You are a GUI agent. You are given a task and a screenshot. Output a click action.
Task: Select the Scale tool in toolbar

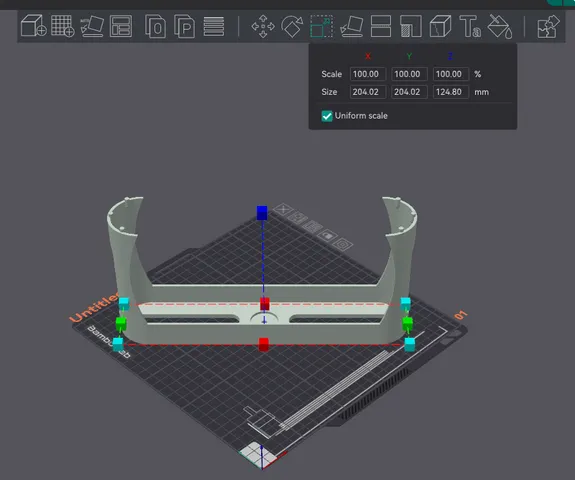322,26
